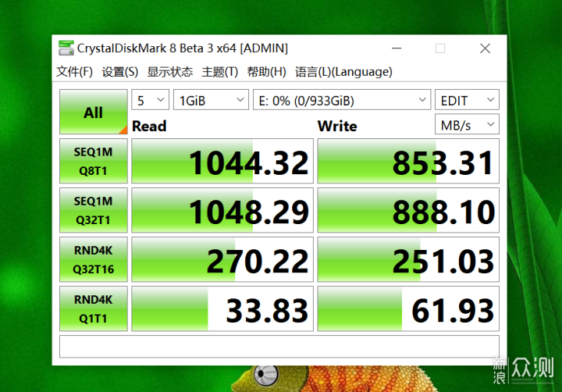562x392 pixels.
Task: Open the 设置(S) menu
Action: pyautogui.click(x=120, y=72)
